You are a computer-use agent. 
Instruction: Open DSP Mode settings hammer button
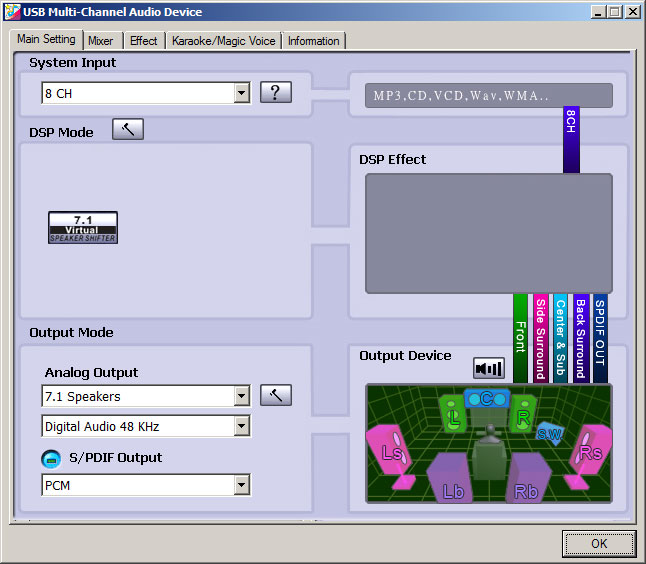point(128,129)
